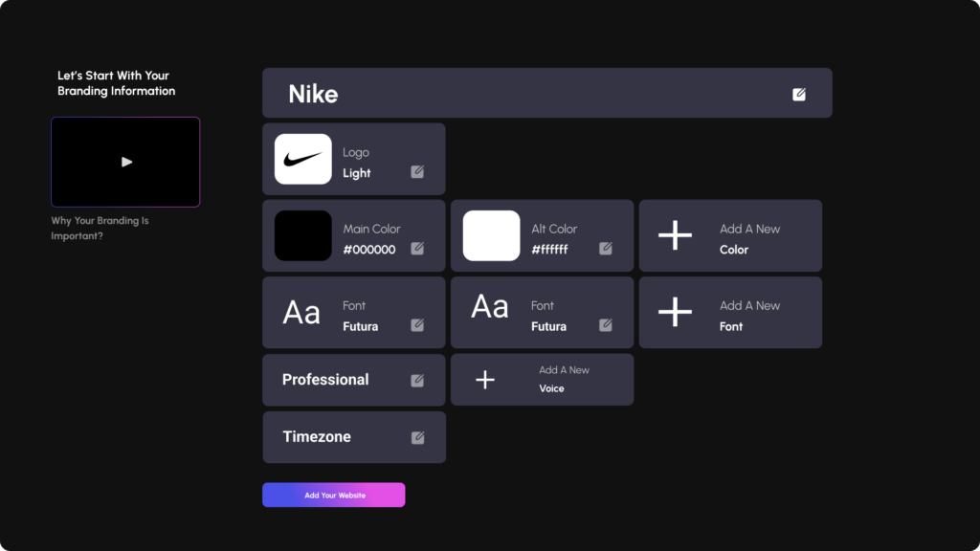Edit the first Futura font card
The height and width of the screenshot is (551, 980).
click(417, 325)
